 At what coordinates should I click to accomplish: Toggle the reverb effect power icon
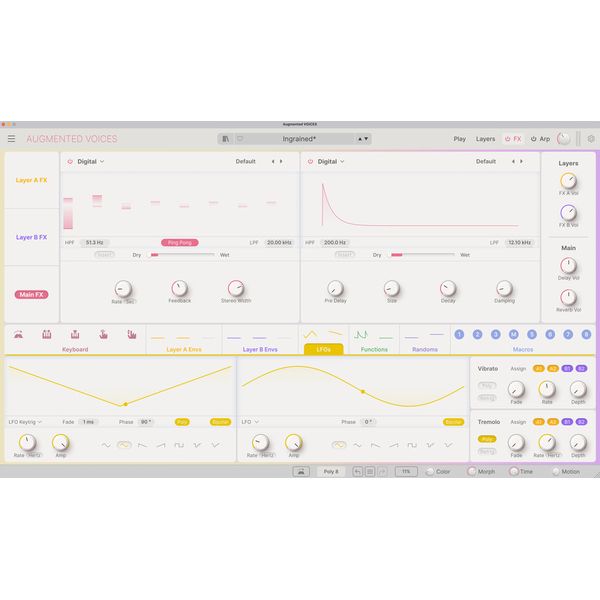(310, 162)
